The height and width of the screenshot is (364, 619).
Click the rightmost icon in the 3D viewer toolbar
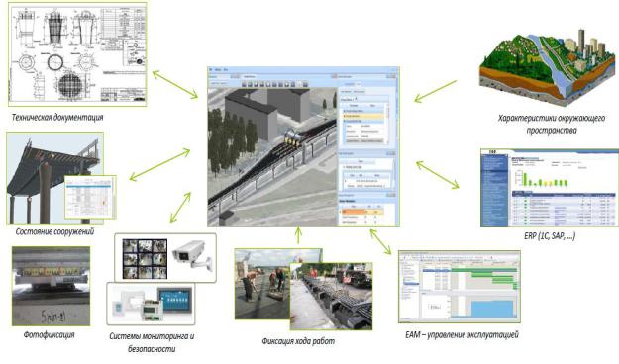(305, 84)
